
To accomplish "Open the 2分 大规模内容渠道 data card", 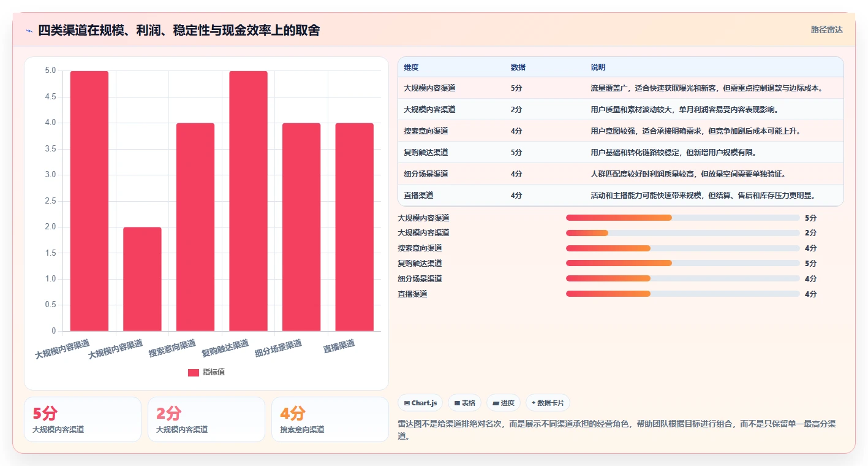I will point(206,419).
